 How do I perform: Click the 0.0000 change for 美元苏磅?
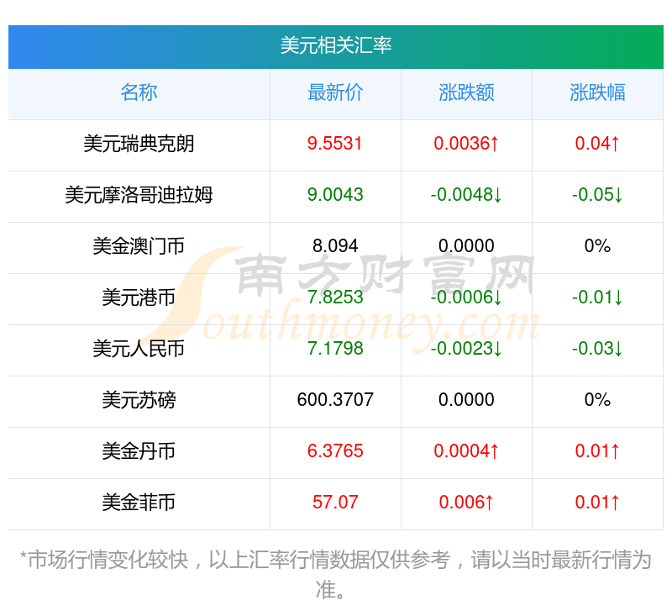466,400
